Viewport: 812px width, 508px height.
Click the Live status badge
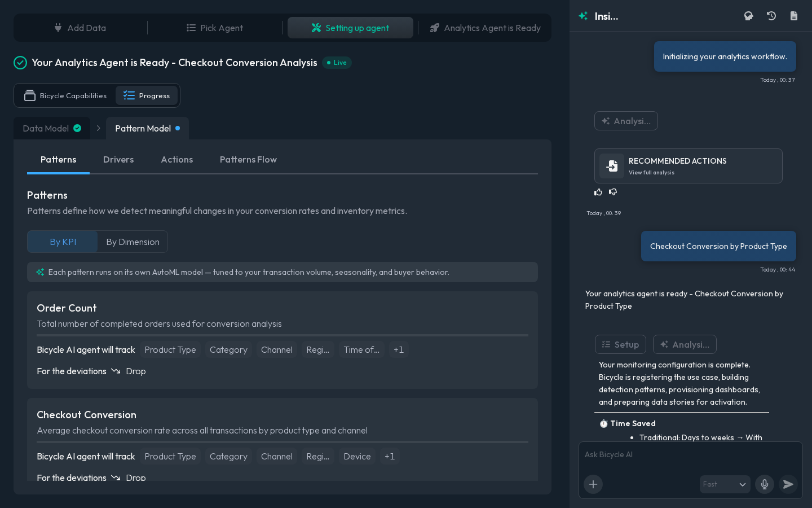coord(337,63)
